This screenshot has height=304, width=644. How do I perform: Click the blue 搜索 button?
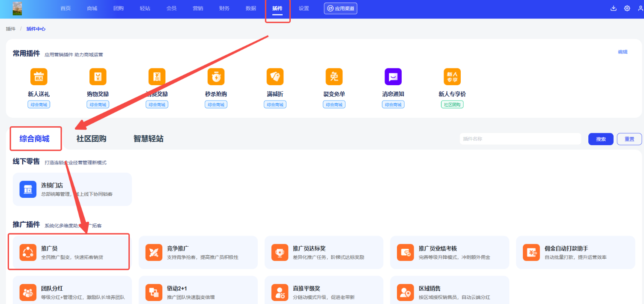[601, 139]
